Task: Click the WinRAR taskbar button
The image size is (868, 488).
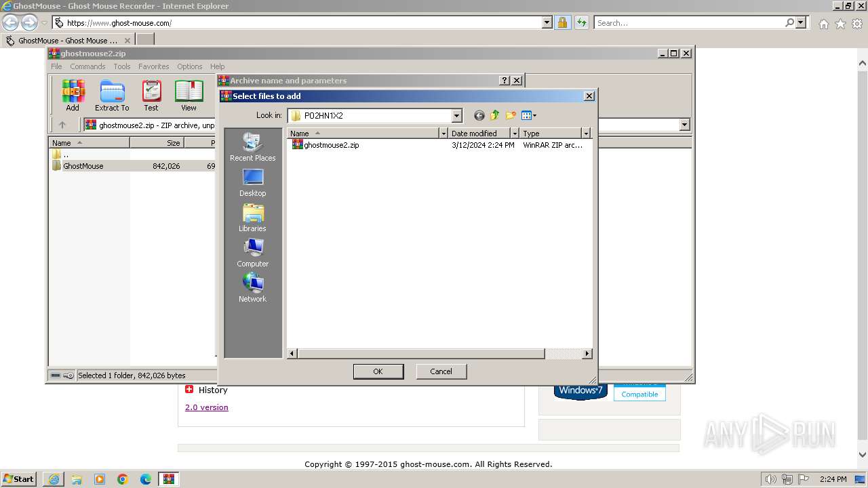Action: (x=169, y=479)
